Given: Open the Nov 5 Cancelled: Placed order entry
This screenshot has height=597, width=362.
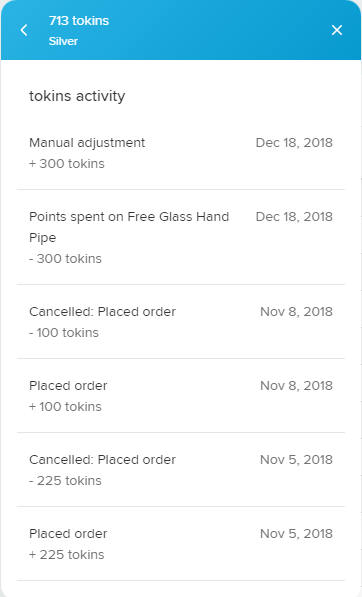Looking at the screenshot, I should [x=181, y=469].
